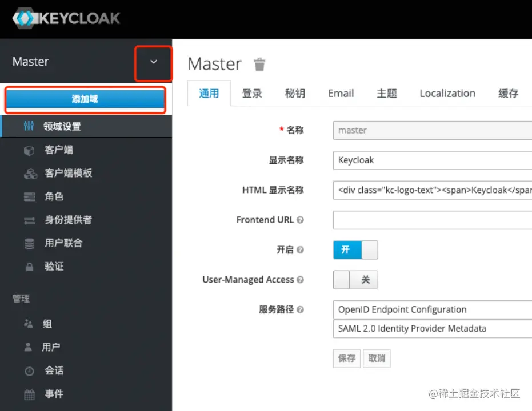Click the users person icon
532x411 pixels.
(28, 347)
